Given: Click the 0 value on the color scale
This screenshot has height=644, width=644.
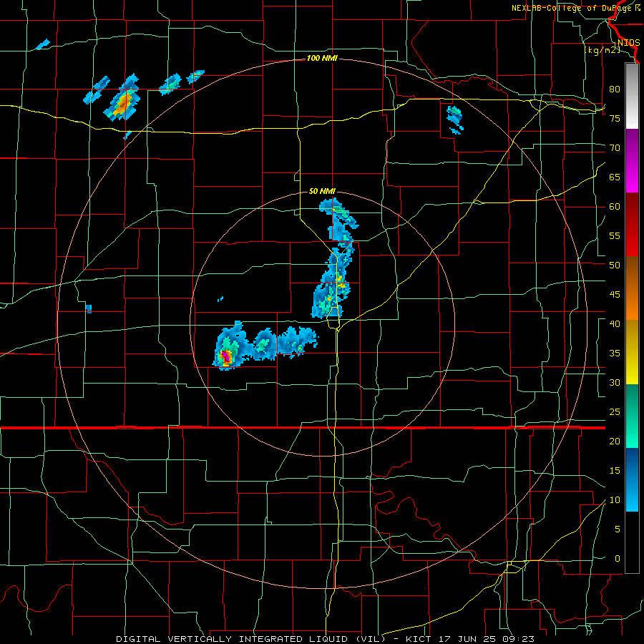Looking at the screenshot, I should (x=617, y=559).
